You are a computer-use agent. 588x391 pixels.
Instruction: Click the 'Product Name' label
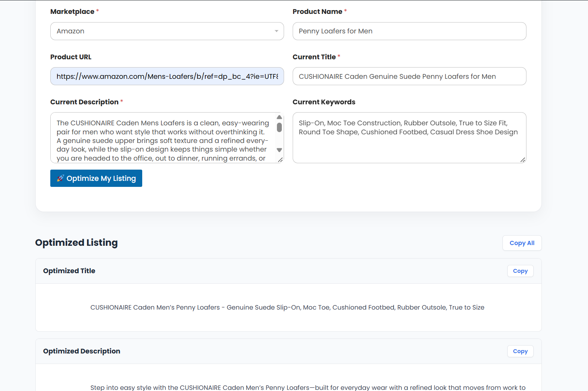[x=317, y=12]
